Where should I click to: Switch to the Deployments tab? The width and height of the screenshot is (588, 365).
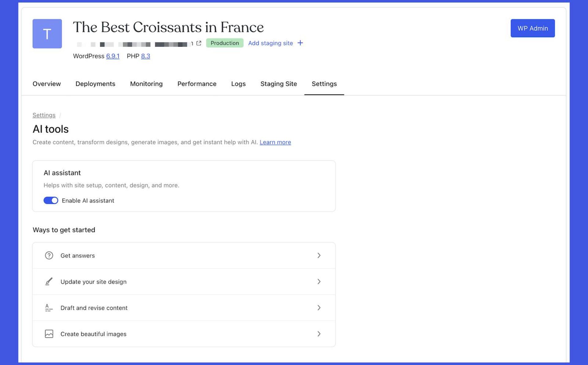(95, 84)
